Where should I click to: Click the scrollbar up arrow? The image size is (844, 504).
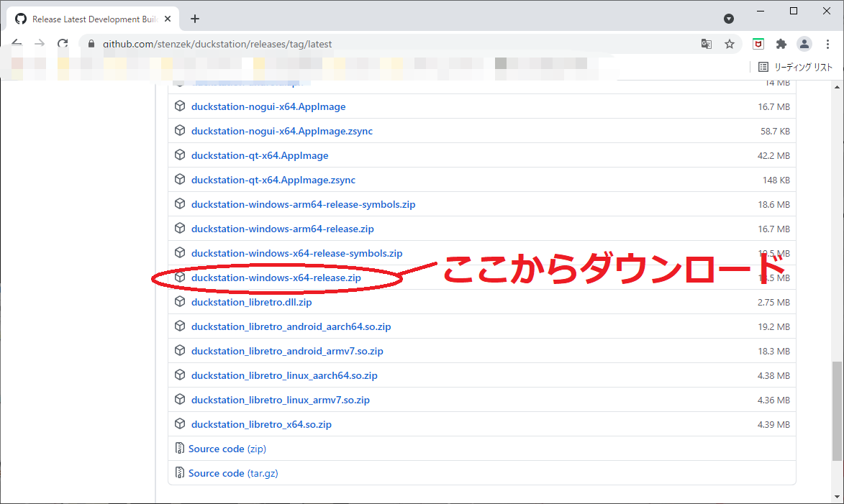click(837, 86)
